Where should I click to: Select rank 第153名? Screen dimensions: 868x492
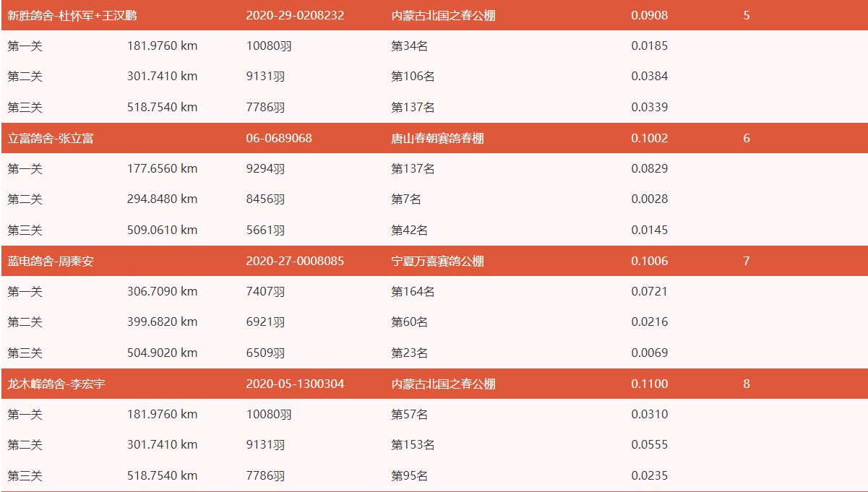[x=413, y=445]
